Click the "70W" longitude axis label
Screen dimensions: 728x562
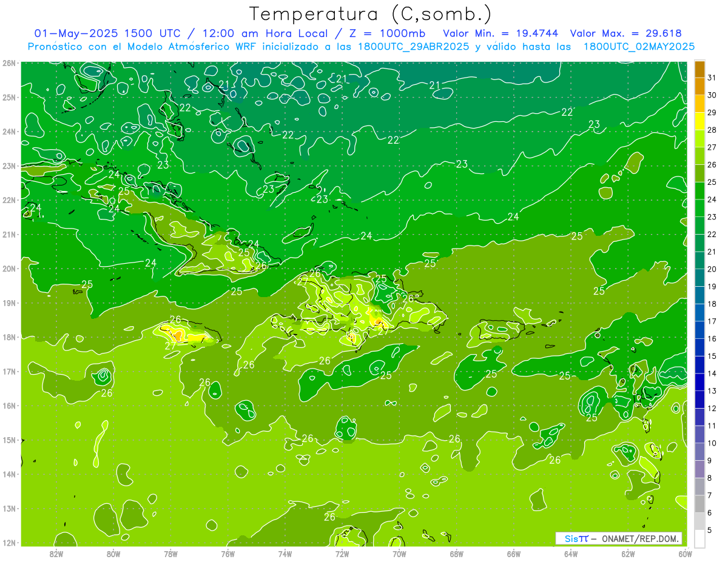(399, 554)
